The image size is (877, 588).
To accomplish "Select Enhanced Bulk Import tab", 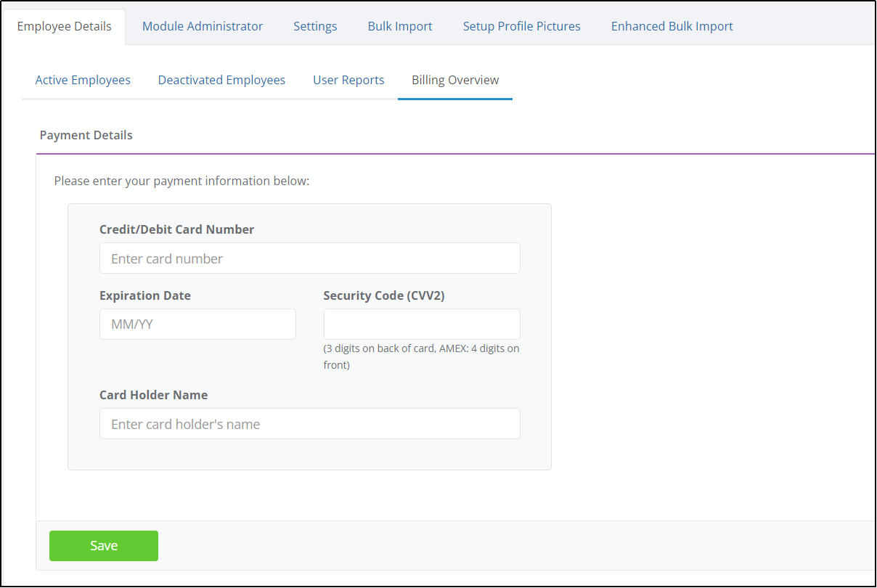I will pyautogui.click(x=672, y=26).
